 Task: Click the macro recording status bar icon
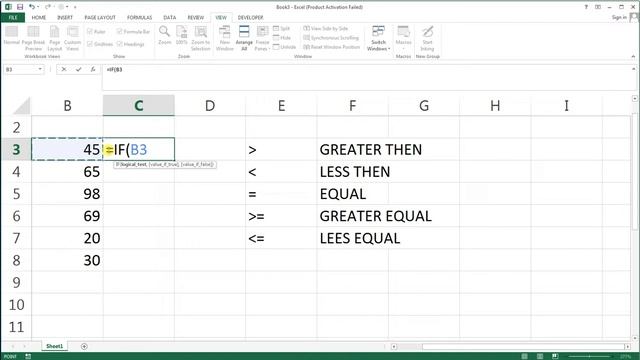coord(28,356)
